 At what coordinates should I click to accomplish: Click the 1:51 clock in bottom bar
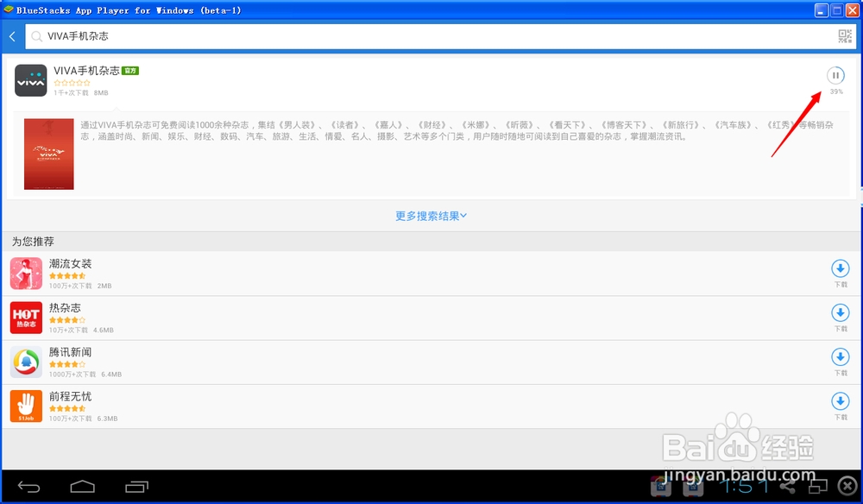click(744, 487)
